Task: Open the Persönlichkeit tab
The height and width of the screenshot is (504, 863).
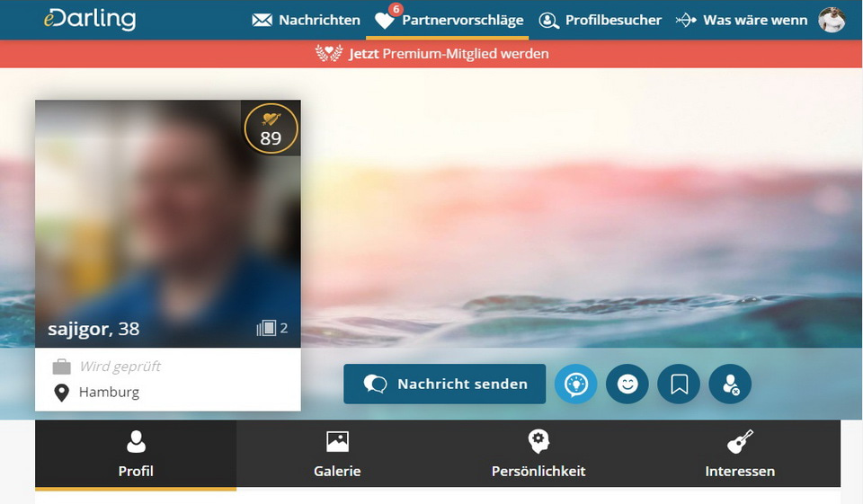Action: click(538, 454)
